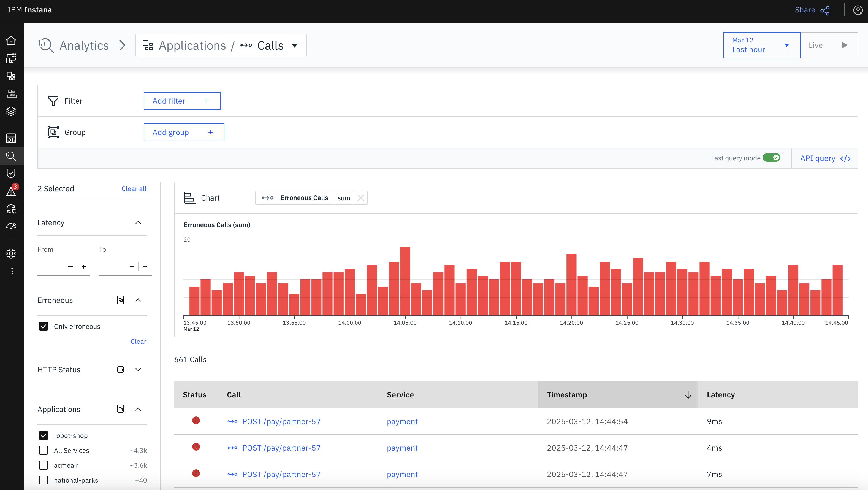Open the shield checkmark sidebar icon

coord(11,173)
